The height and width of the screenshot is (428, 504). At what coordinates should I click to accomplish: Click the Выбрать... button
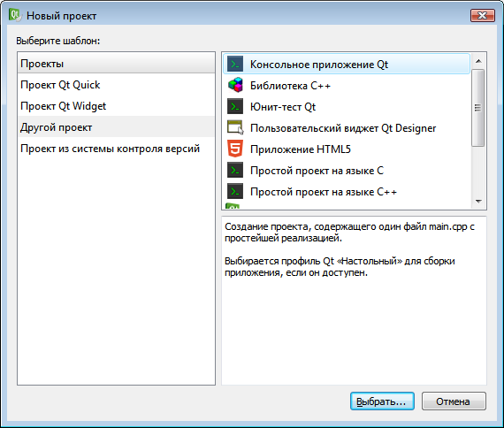coord(382,401)
